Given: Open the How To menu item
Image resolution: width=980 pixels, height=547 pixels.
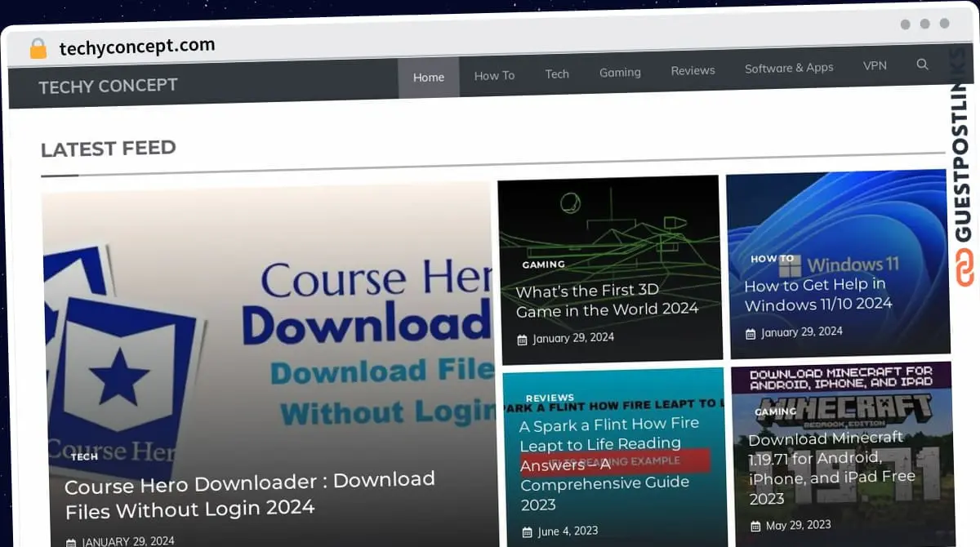Looking at the screenshot, I should (x=494, y=75).
